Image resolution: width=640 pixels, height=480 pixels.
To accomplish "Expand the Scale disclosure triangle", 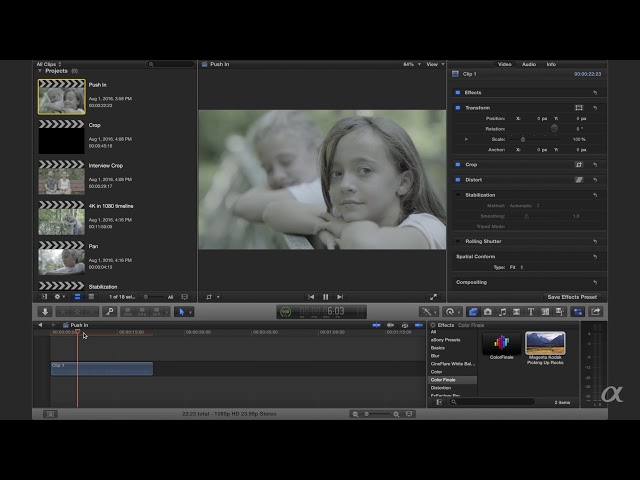I will click(x=466, y=139).
